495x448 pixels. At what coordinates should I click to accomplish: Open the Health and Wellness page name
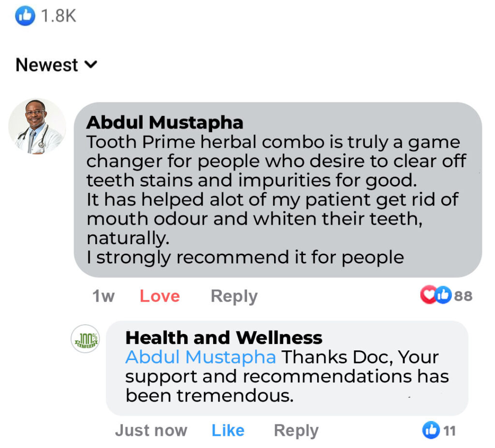point(223,337)
